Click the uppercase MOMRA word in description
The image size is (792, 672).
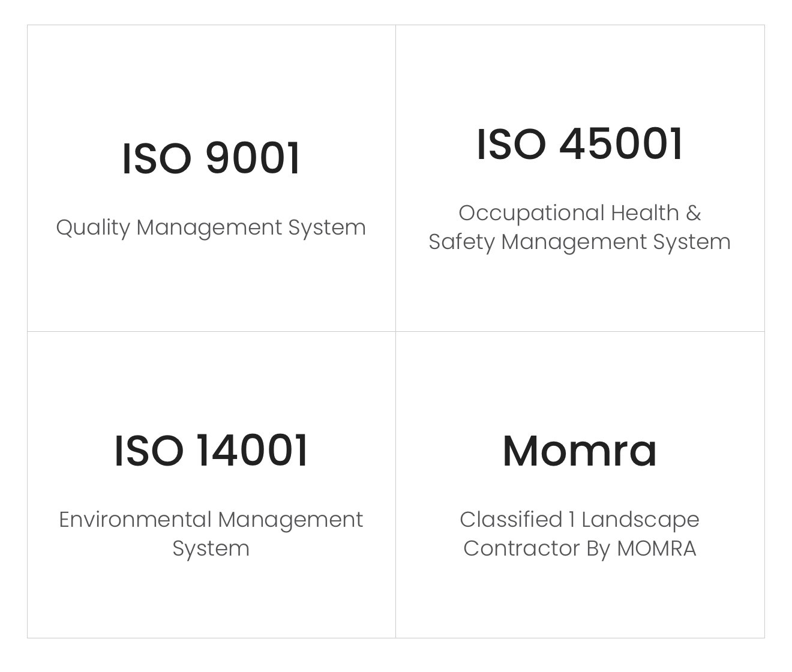[656, 548]
